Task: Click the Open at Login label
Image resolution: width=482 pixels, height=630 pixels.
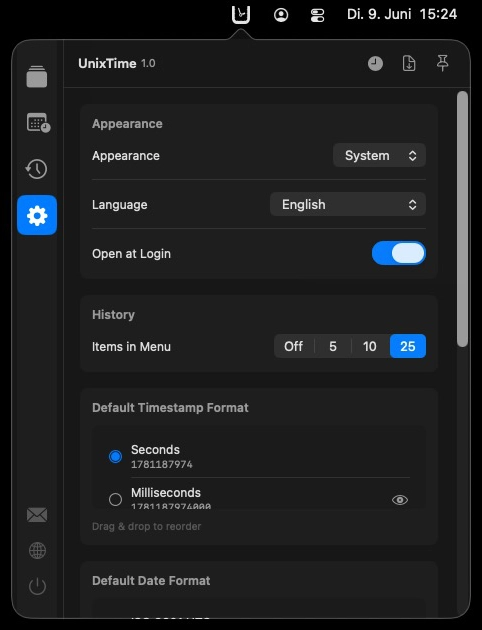Action: (x=131, y=254)
